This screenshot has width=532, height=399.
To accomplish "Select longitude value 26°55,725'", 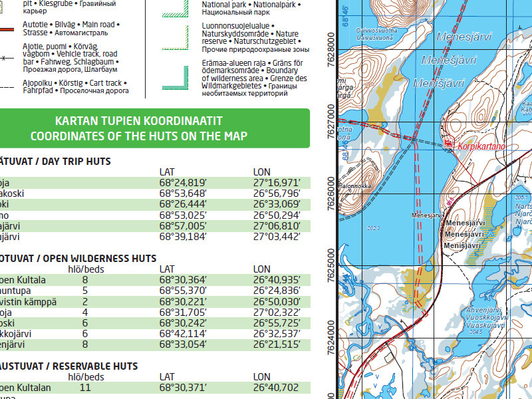I will click(277, 323).
